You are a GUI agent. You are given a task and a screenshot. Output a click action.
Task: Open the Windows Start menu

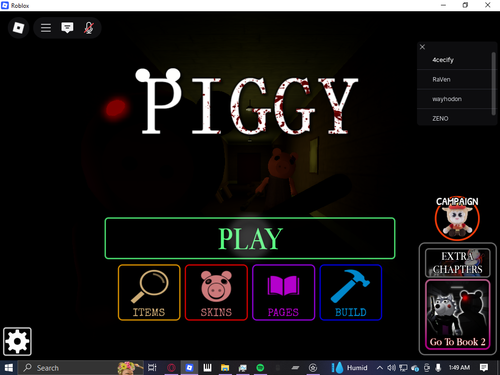pyautogui.click(x=9, y=368)
